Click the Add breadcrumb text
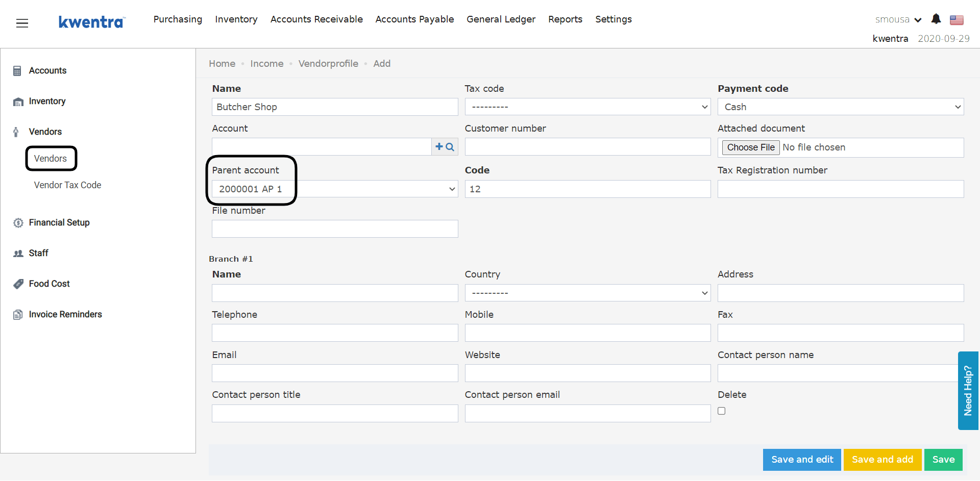This screenshot has height=481, width=980. point(382,64)
